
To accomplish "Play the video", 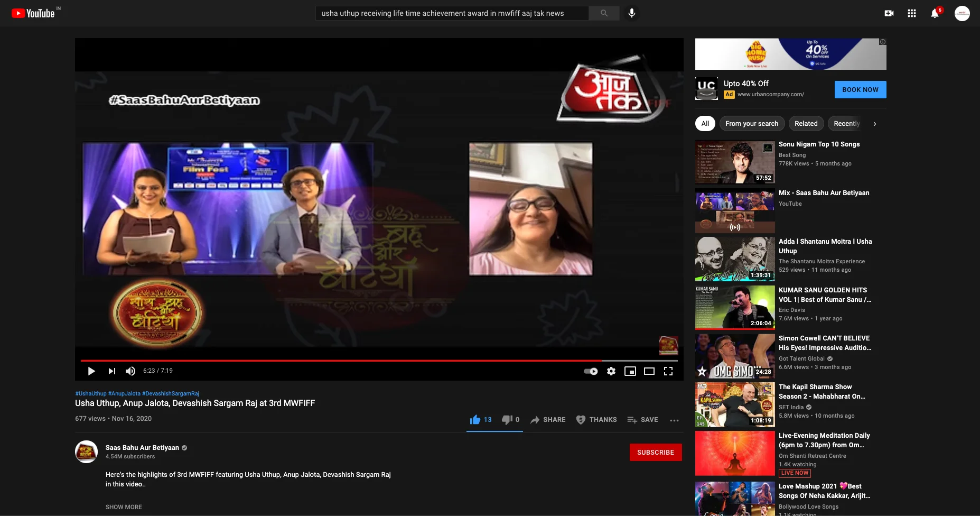I will [x=91, y=371].
